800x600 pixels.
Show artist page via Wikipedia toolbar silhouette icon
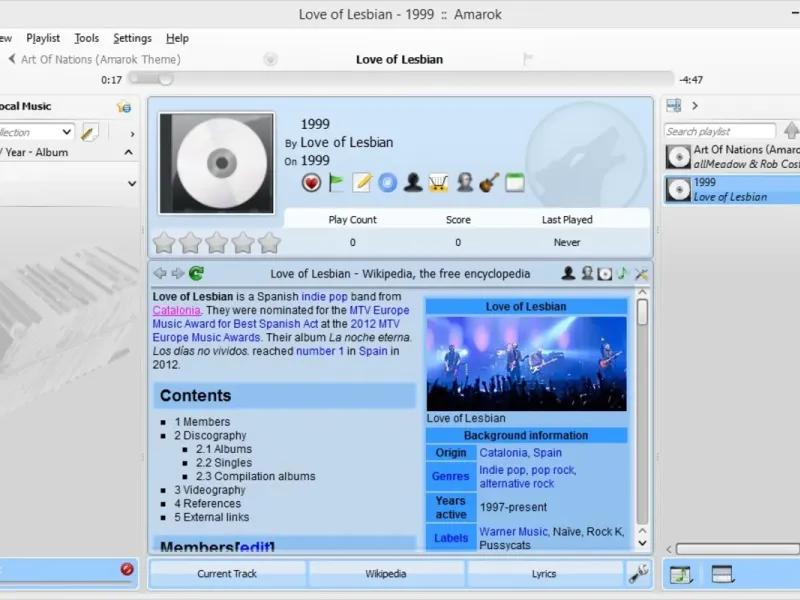pyautogui.click(x=568, y=273)
